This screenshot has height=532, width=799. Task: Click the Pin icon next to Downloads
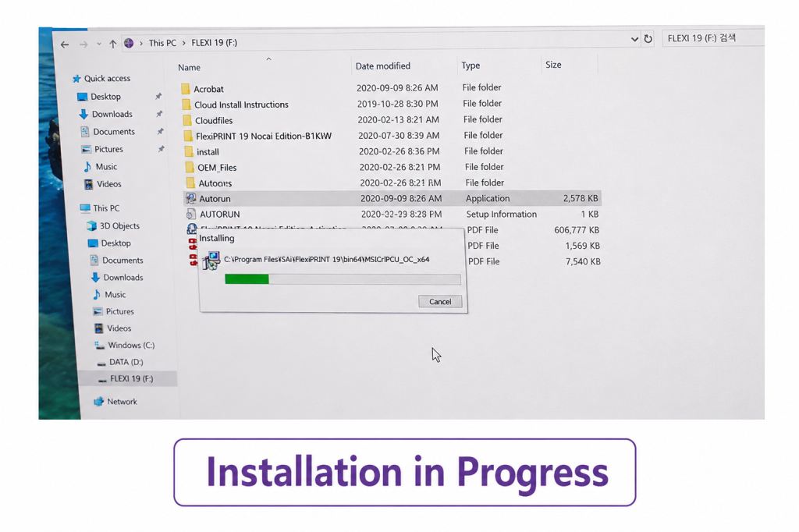tap(159, 114)
